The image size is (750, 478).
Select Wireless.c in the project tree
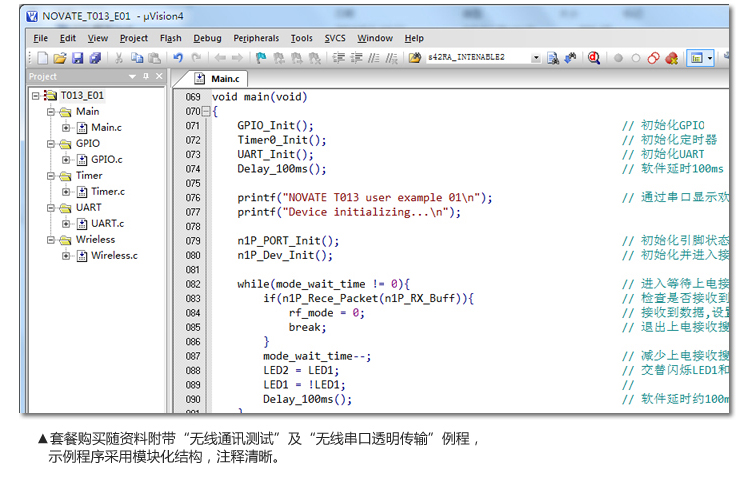click(114, 256)
